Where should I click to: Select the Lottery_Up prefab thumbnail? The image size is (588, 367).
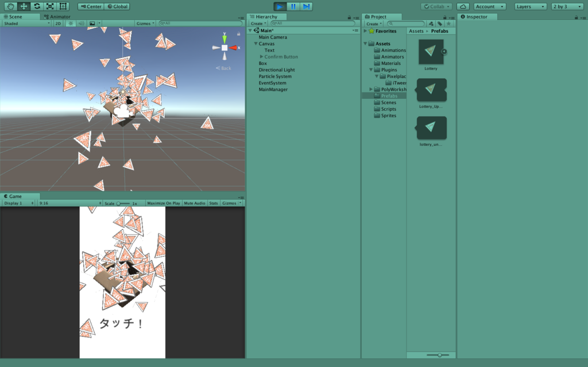coord(431,90)
